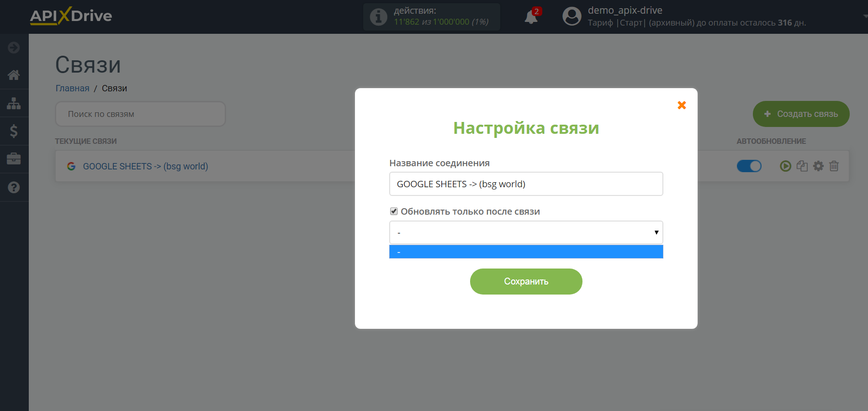Click the Поиск по связям search field
Viewport: 868px width, 411px height.
pos(140,114)
